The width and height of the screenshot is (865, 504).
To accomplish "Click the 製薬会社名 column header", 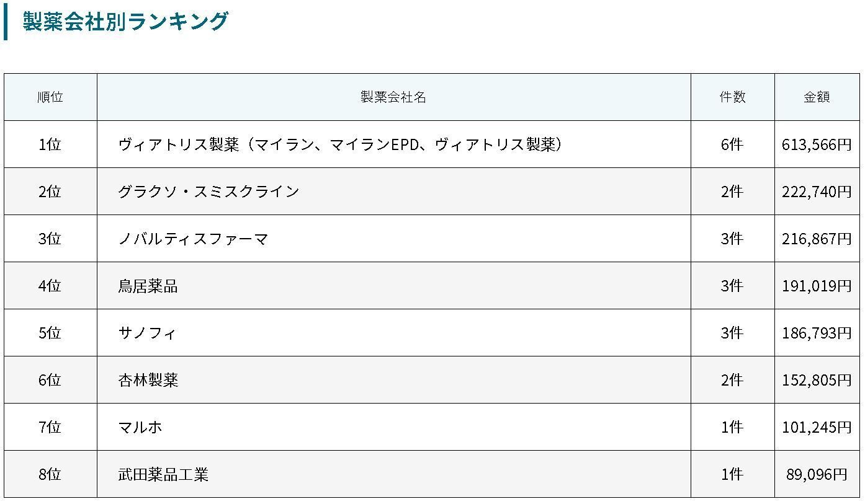I will point(393,97).
